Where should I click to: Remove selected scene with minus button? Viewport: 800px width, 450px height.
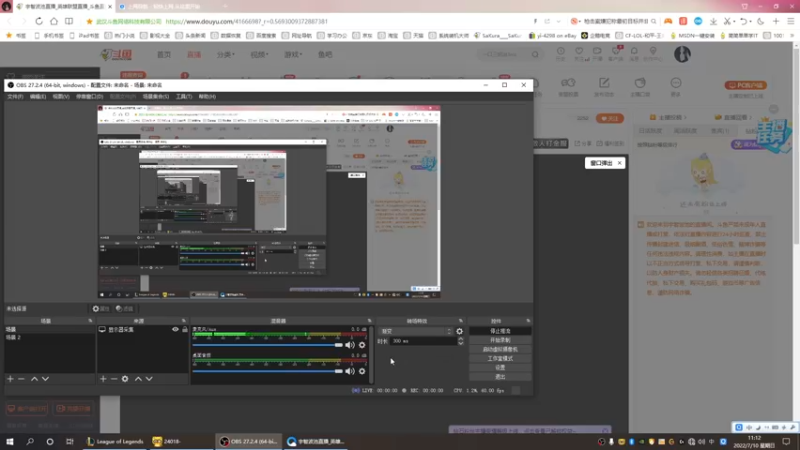tap(21, 379)
